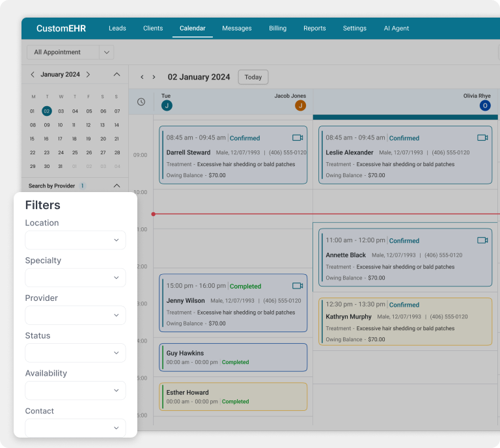Click the January 2024 month label
500x448 pixels.
click(x=61, y=75)
